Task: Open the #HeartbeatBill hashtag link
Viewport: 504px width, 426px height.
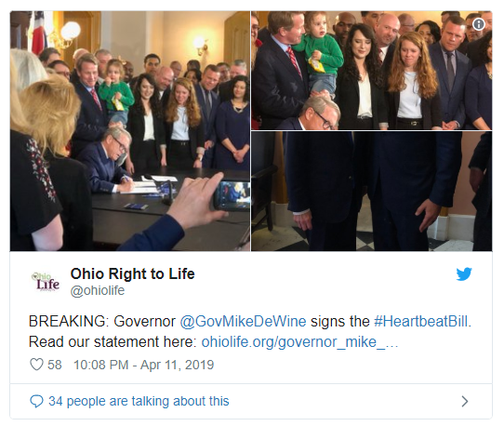Action: tap(421, 322)
